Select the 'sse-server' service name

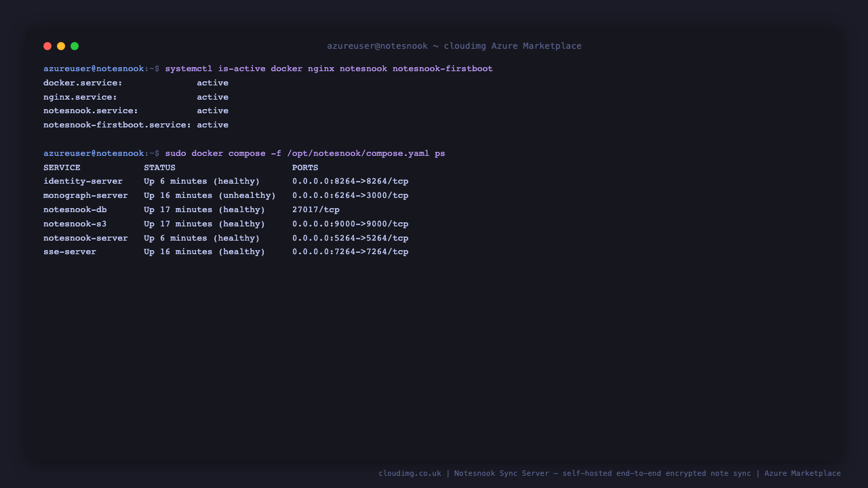tap(70, 252)
